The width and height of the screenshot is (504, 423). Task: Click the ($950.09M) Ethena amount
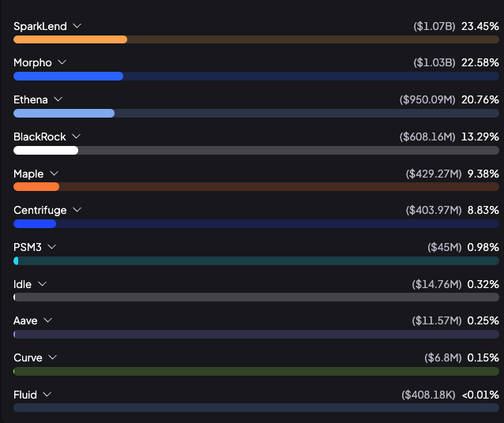(427, 100)
